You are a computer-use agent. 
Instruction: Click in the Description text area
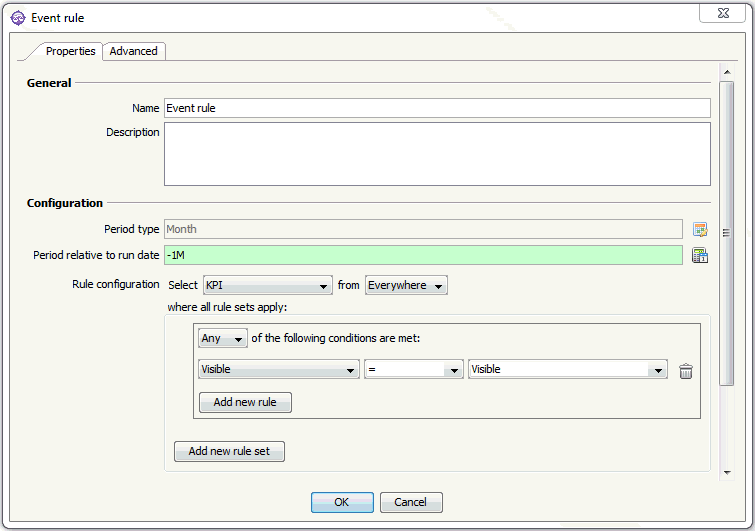point(437,154)
